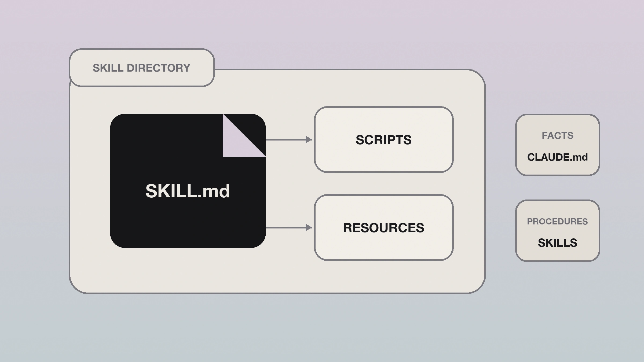Click the SKILLS text
The image size is (644, 362).
coord(558,243)
